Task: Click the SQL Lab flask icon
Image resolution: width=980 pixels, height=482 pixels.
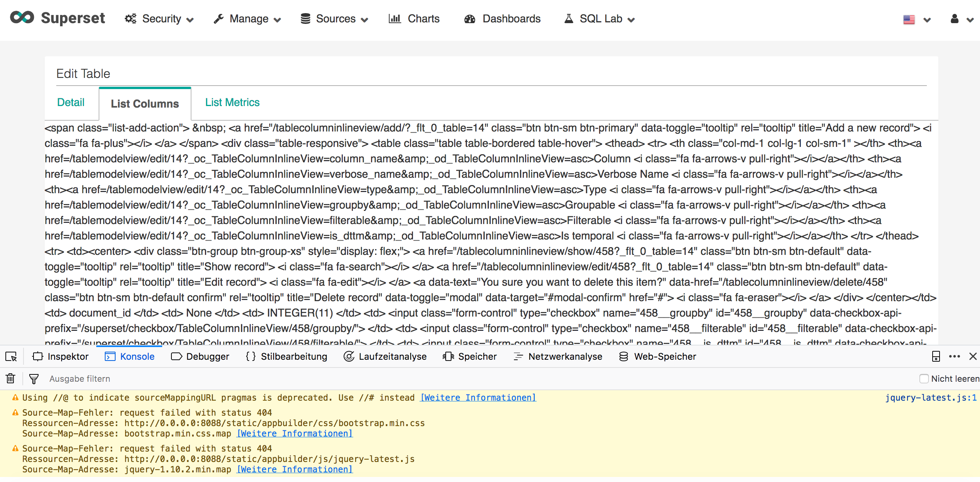Action: [569, 19]
